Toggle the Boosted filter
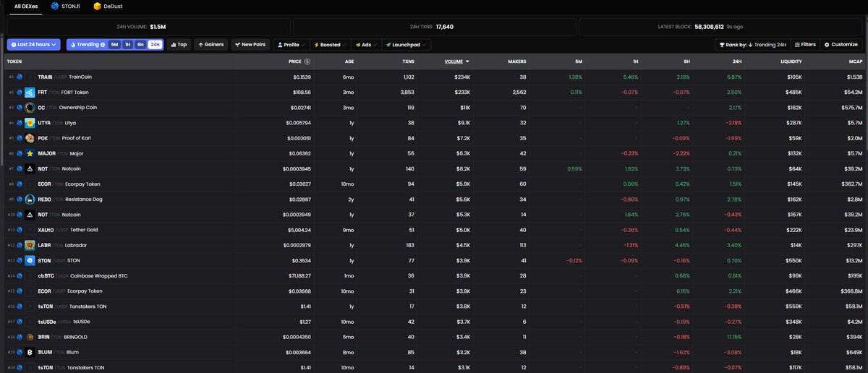 click(332, 44)
